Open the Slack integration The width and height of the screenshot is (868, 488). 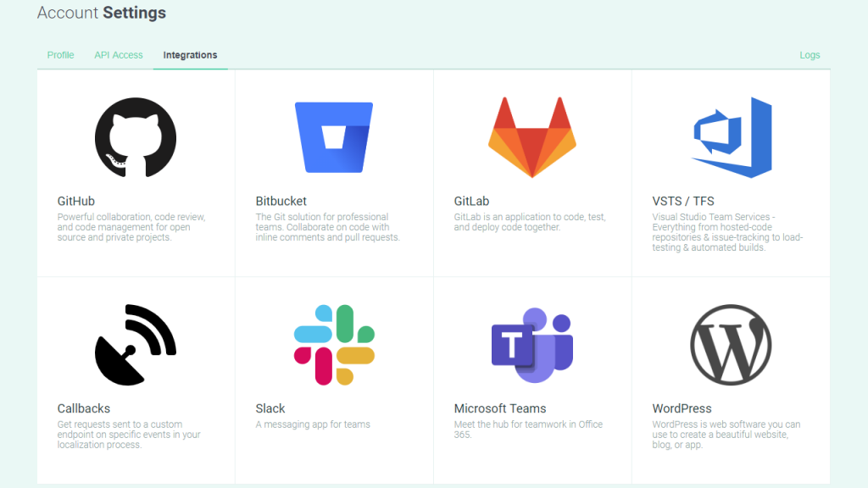click(x=270, y=408)
